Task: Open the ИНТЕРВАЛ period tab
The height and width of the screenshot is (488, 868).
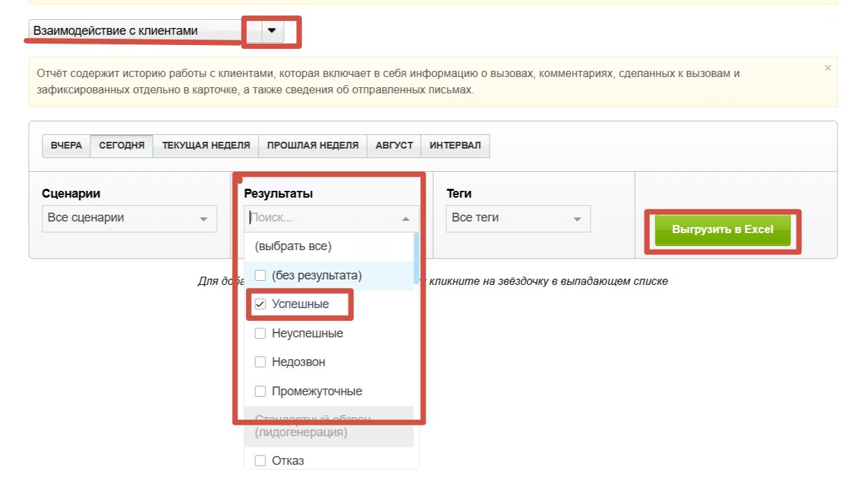Action: [x=455, y=146]
